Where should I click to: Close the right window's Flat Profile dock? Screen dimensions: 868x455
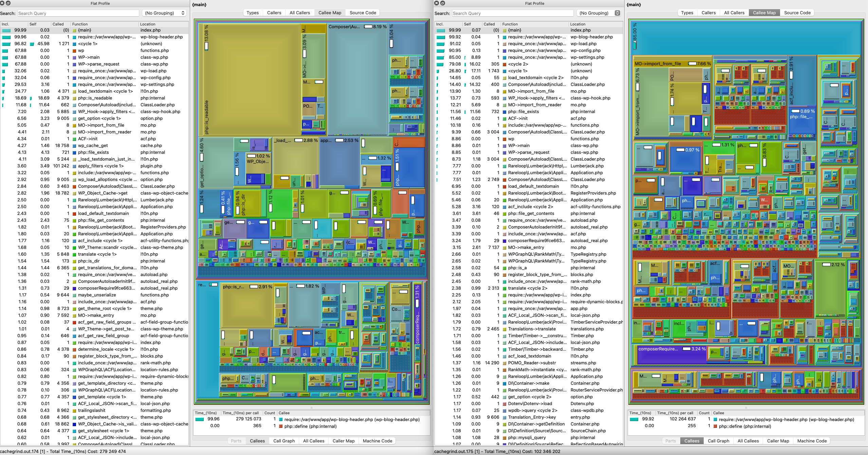coord(437,3)
